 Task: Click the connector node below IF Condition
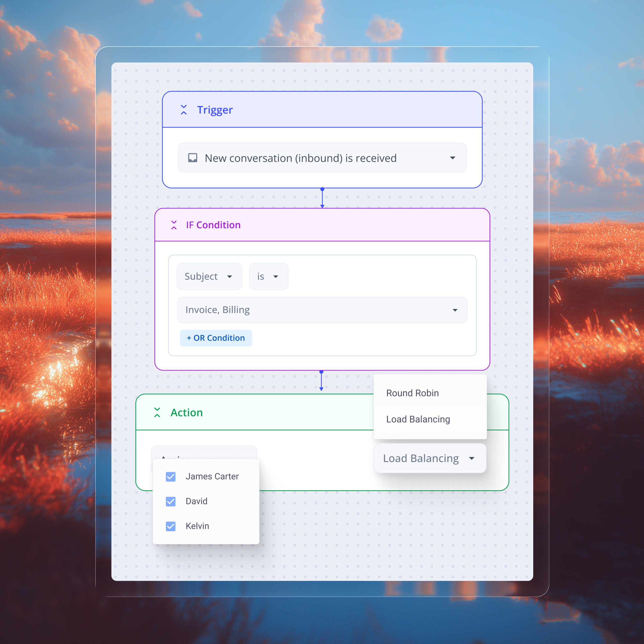click(x=321, y=372)
